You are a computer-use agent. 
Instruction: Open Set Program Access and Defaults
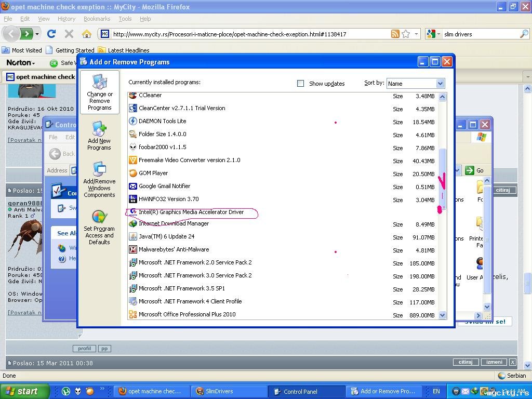99,228
